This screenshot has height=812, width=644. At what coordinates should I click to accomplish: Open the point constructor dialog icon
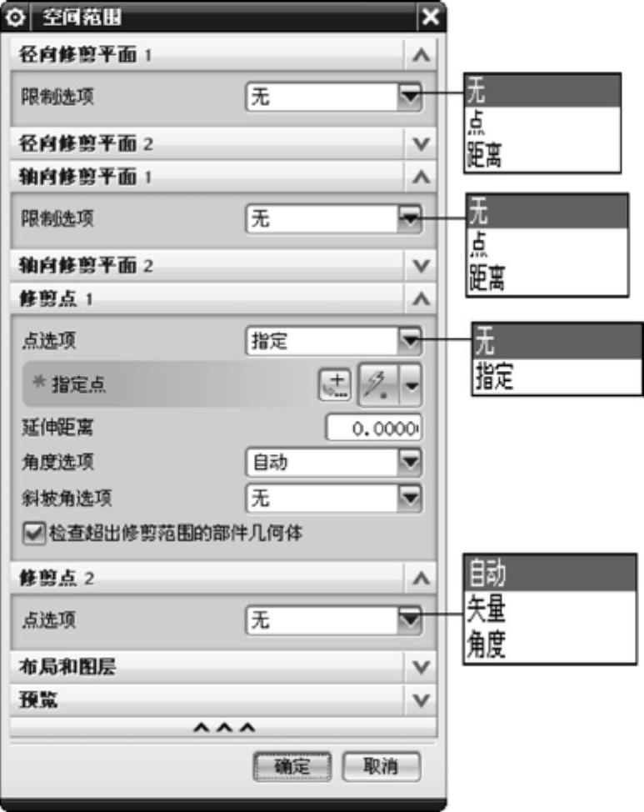pos(335,385)
